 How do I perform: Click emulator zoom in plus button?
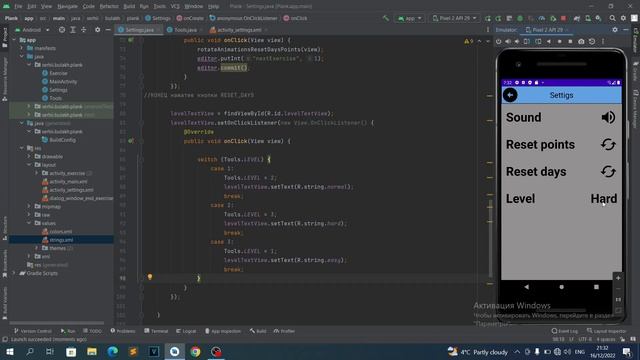point(618,278)
